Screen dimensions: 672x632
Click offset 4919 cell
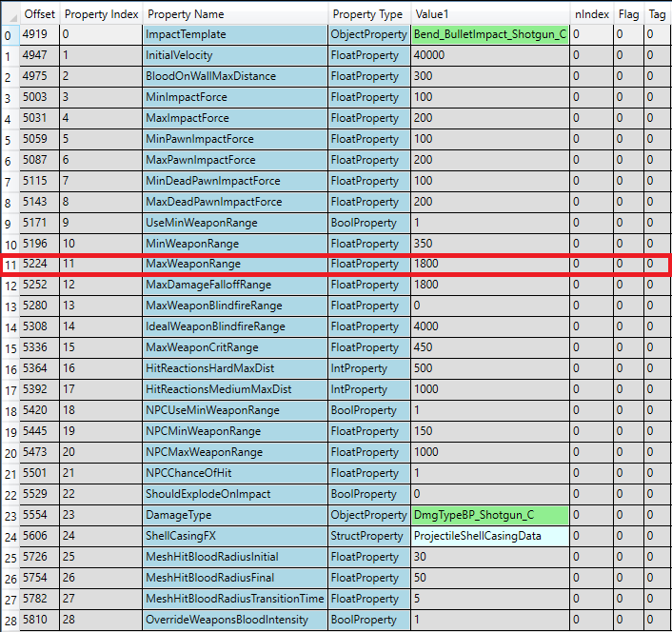click(39, 34)
